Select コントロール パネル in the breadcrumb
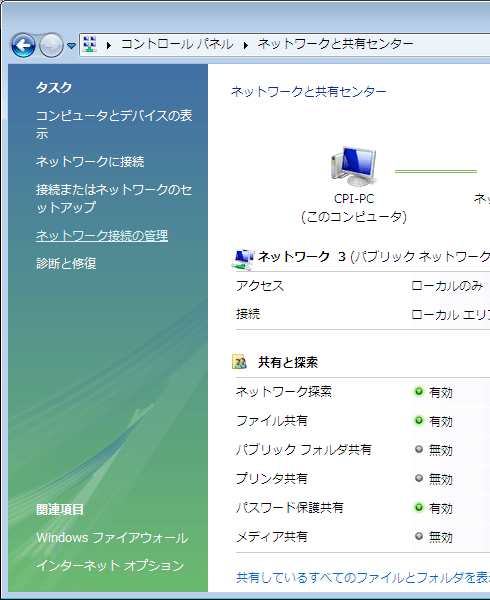 pyautogui.click(x=177, y=44)
